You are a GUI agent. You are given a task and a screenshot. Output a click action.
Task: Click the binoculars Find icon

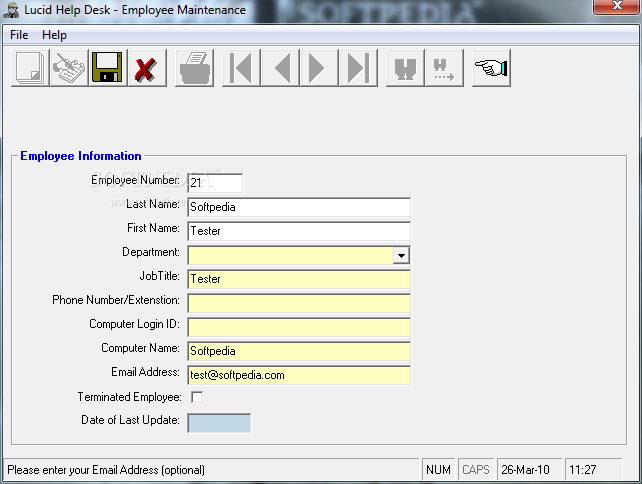405,68
